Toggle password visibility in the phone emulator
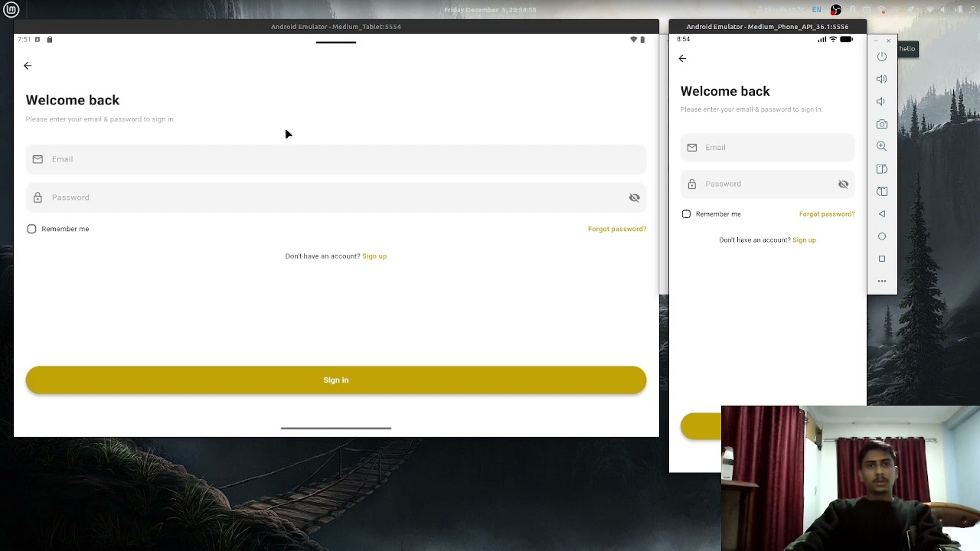Viewport: 980px width, 551px height. coord(843,184)
